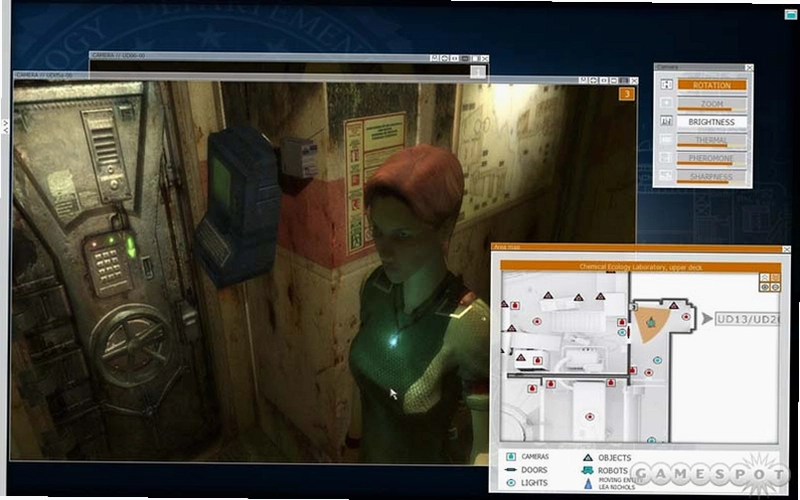Image resolution: width=800 pixels, height=500 pixels.
Task: Click third titlebar icon of front camera window
Action: pos(604,81)
